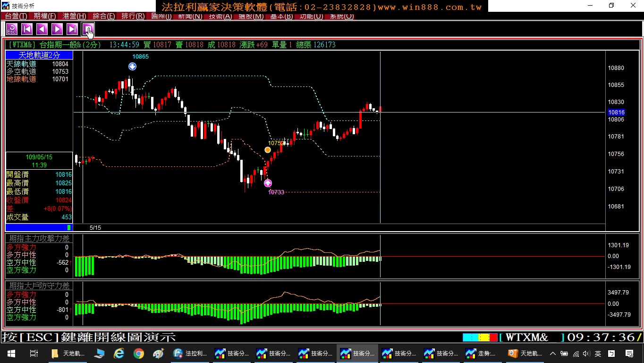Click the blue progress bar below the data panel

[x=39, y=227]
